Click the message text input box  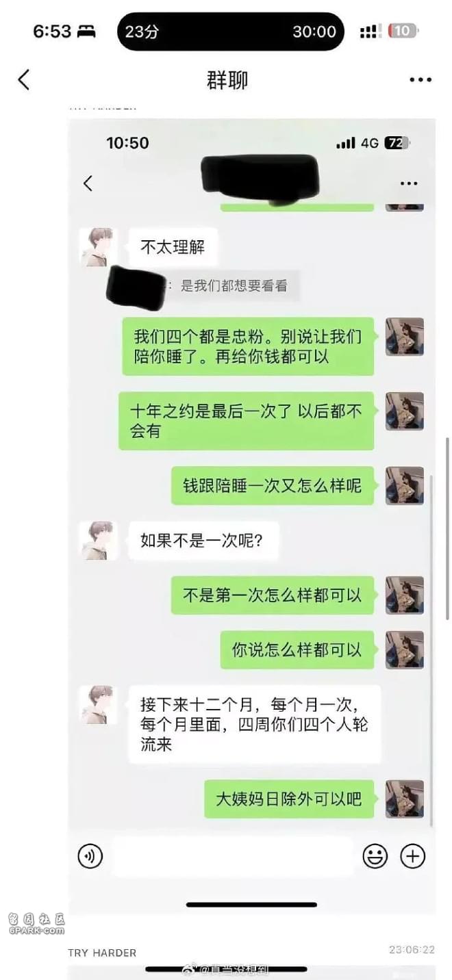click(x=232, y=856)
